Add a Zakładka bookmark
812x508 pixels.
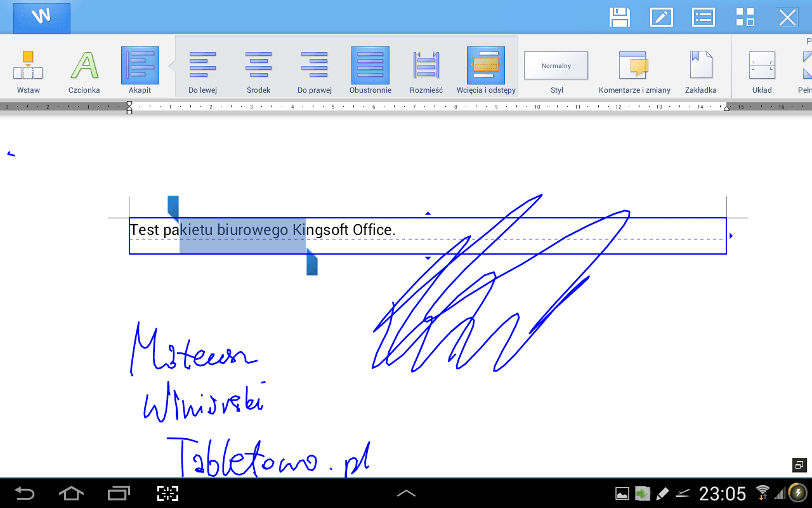pyautogui.click(x=701, y=71)
